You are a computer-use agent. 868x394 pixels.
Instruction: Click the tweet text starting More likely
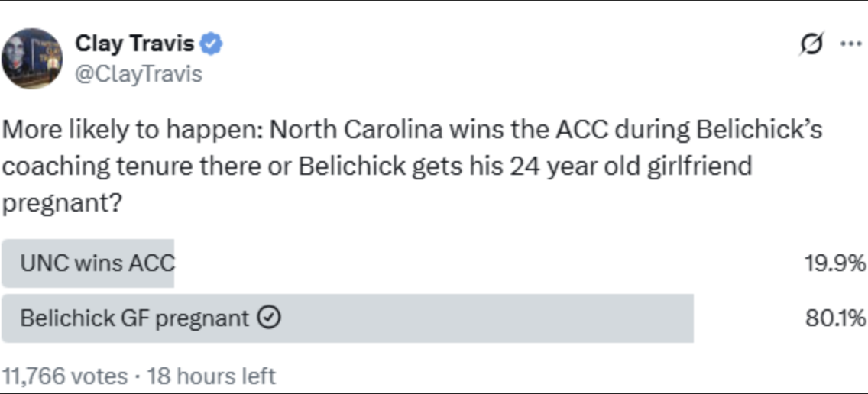click(413, 167)
